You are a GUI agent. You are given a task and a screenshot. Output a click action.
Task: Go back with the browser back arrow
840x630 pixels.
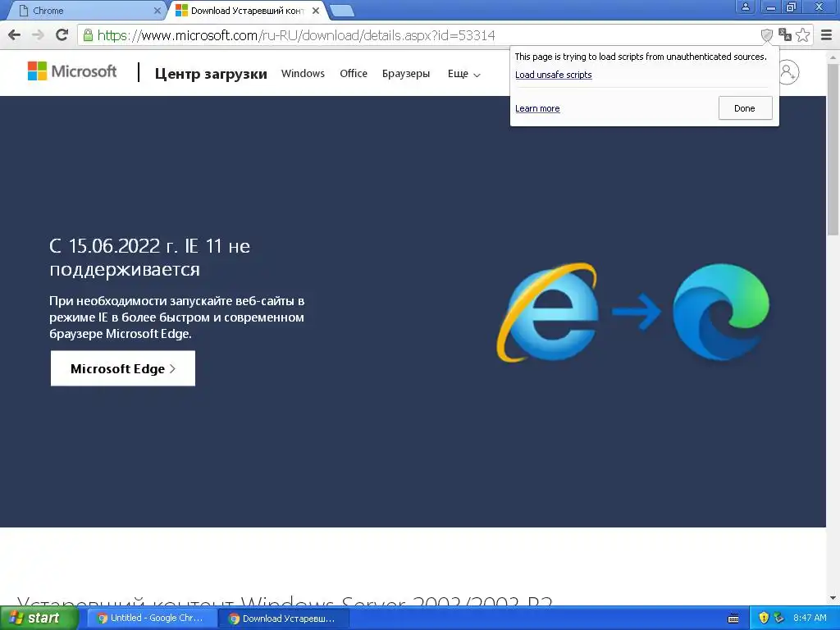click(15, 35)
